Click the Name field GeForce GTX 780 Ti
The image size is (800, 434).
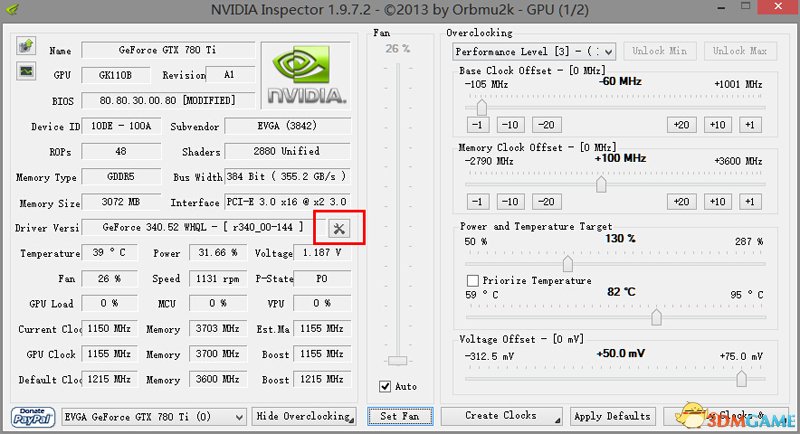pyautogui.click(x=167, y=50)
